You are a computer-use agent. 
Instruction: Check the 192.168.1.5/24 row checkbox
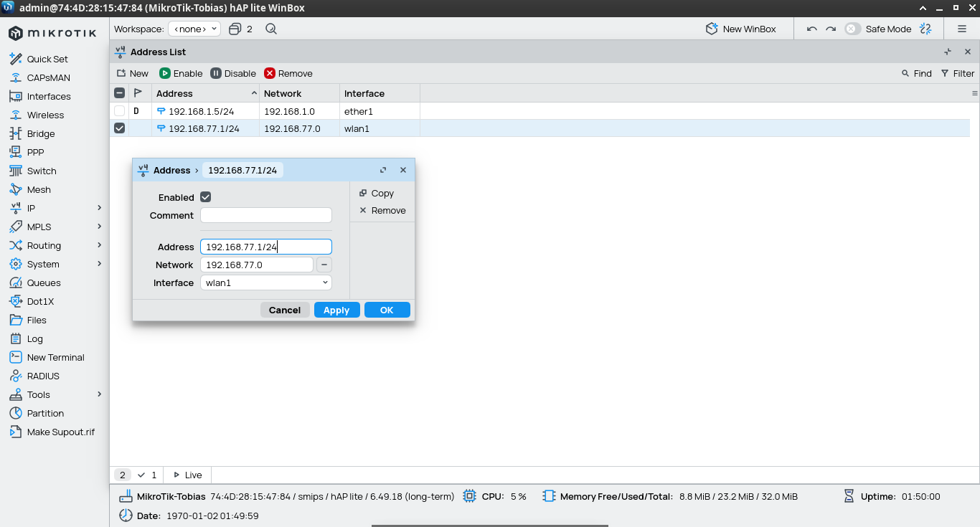(x=119, y=111)
